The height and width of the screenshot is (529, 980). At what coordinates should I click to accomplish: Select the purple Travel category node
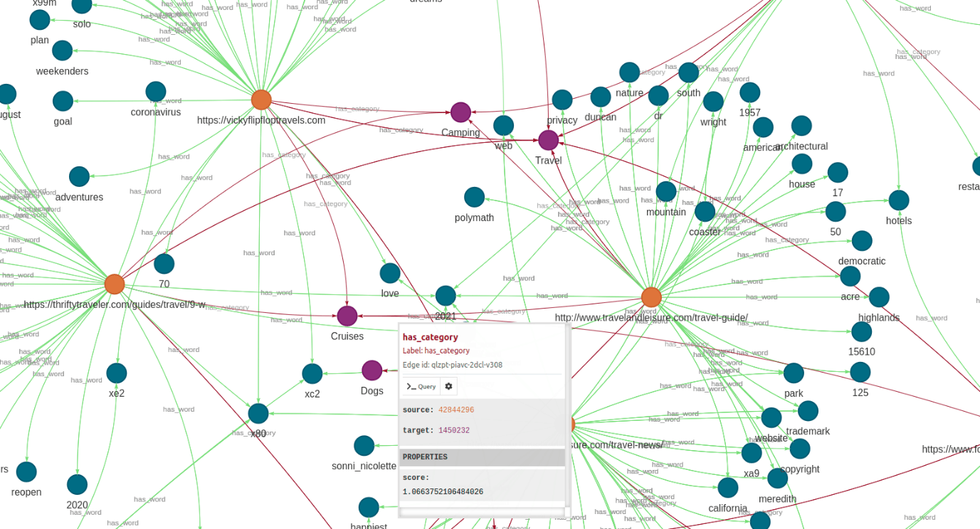point(548,140)
